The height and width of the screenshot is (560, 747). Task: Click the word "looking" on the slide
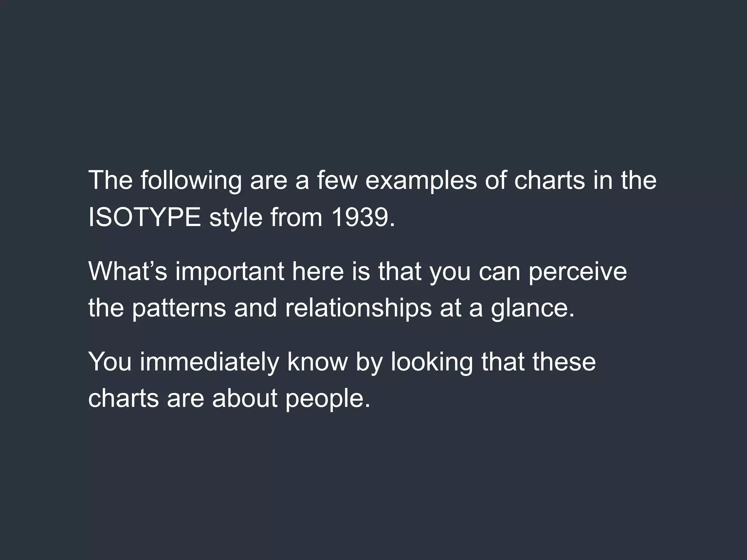(431, 362)
